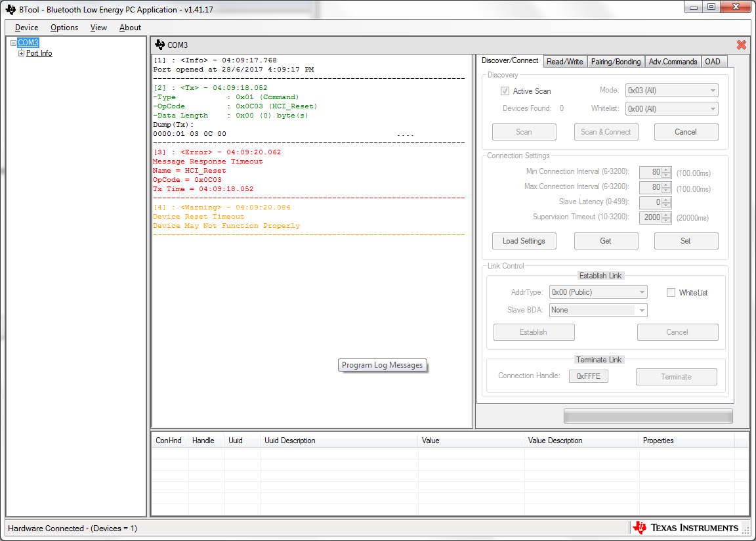This screenshot has width=756, height=541.
Task: Click the BTool app icon in title bar
Action: coord(10,9)
